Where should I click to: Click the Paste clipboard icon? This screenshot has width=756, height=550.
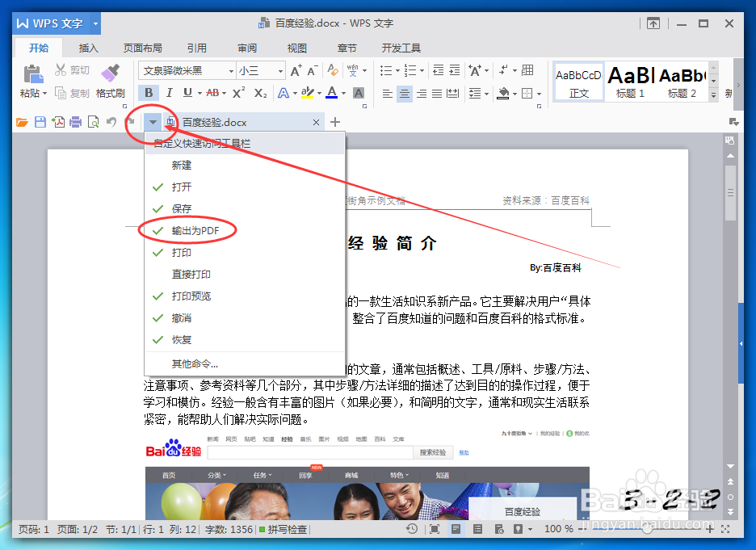point(33,74)
